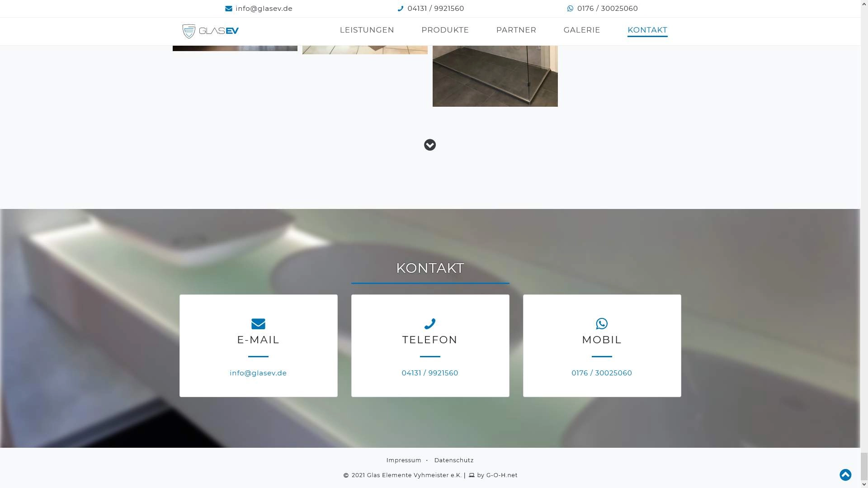Screen dimensions: 868x488
Task: Open the light tile gallery thumbnail
Action: [x=365, y=50]
